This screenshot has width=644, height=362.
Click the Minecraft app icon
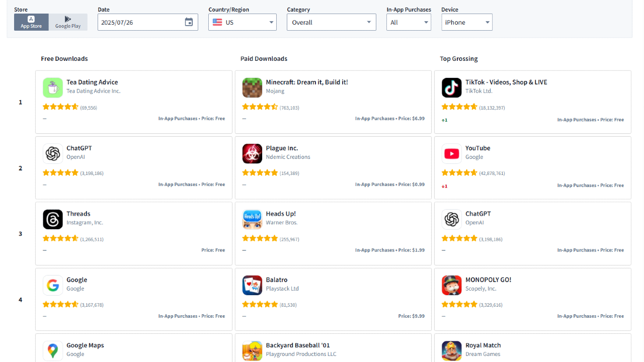(x=252, y=87)
